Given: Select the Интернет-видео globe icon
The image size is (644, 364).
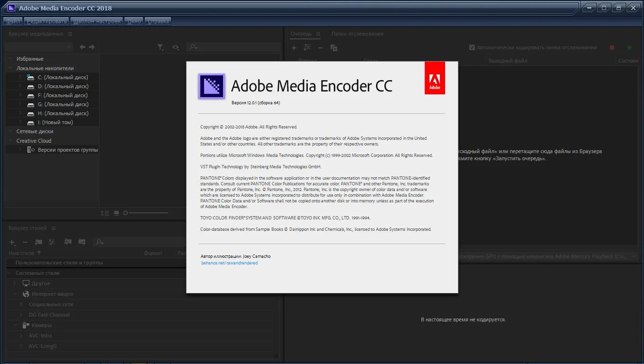Looking at the screenshot, I should tap(26, 294).
